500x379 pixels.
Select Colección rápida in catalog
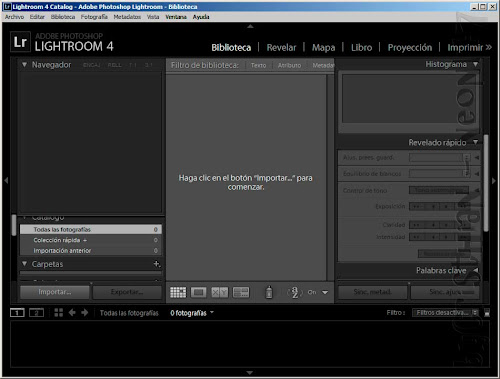pos(91,240)
